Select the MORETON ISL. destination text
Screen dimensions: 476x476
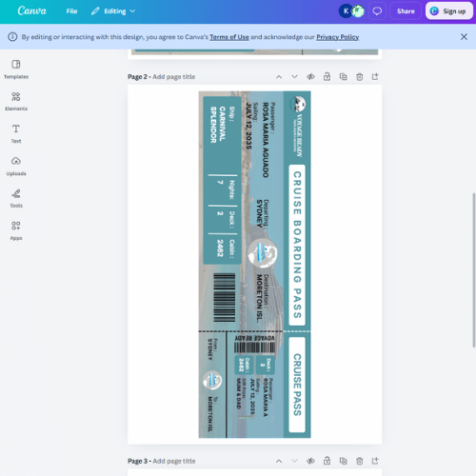point(260,298)
